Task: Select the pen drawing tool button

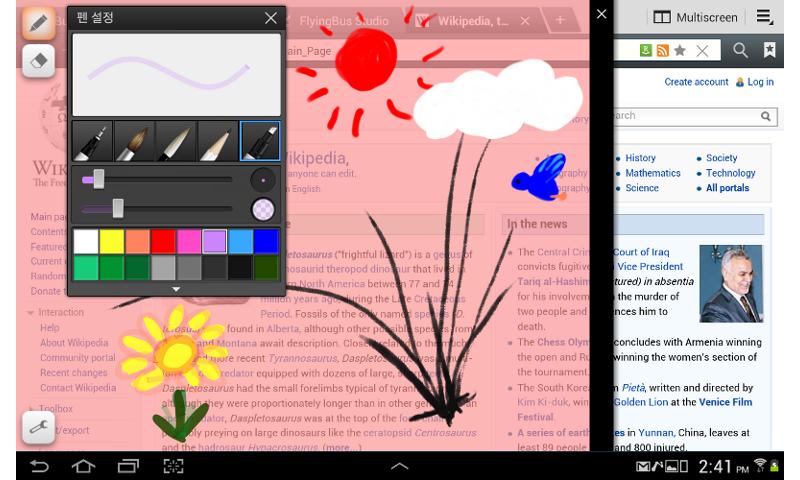Action: point(39,23)
